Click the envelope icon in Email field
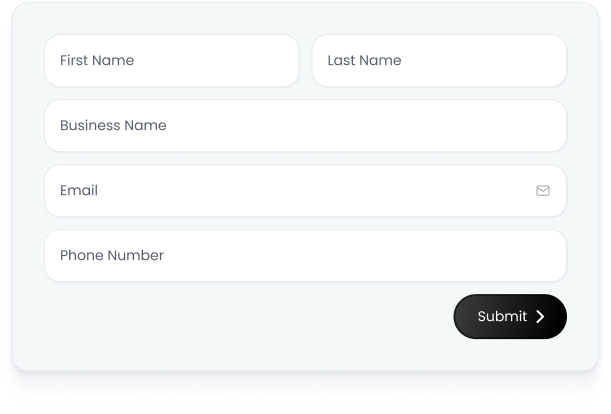 (543, 190)
